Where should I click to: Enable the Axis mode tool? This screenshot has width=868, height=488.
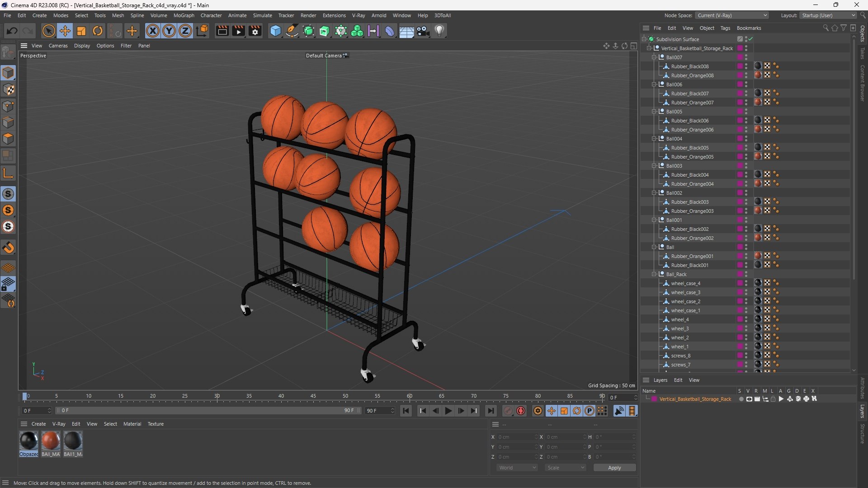click(x=8, y=173)
